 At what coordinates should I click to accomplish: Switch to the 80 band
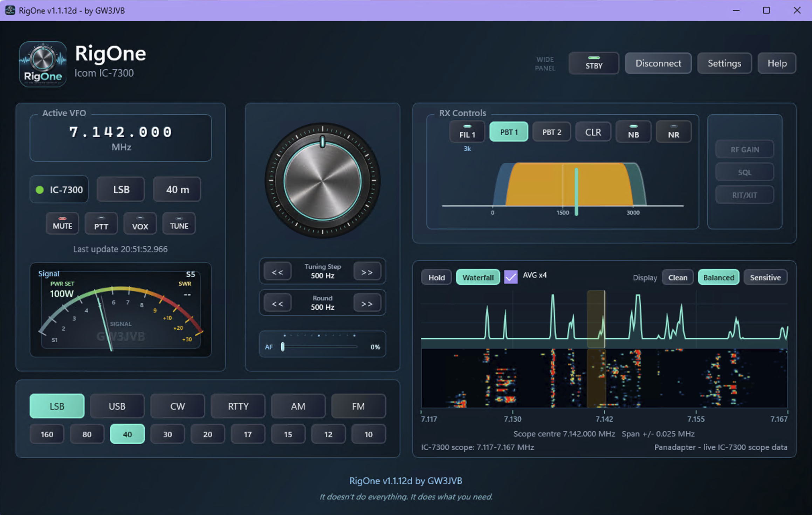click(x=87, y=434)
